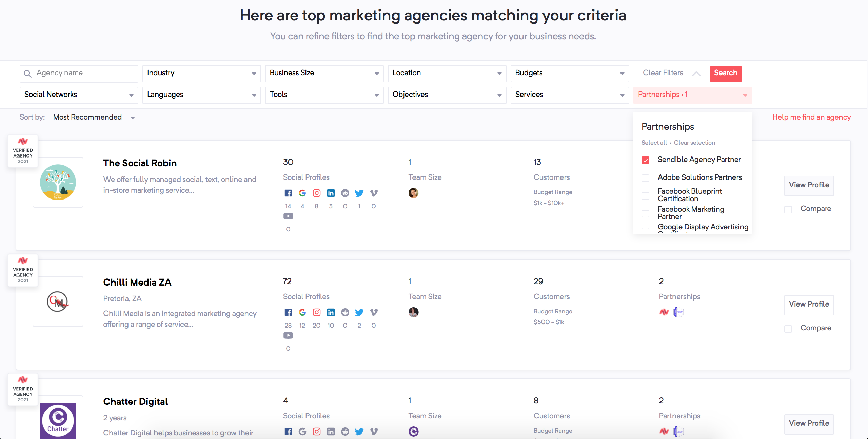The image size is (868, 439).
Task: Expand the Budgets filter dropdown
Action: (x=570, y=74)
